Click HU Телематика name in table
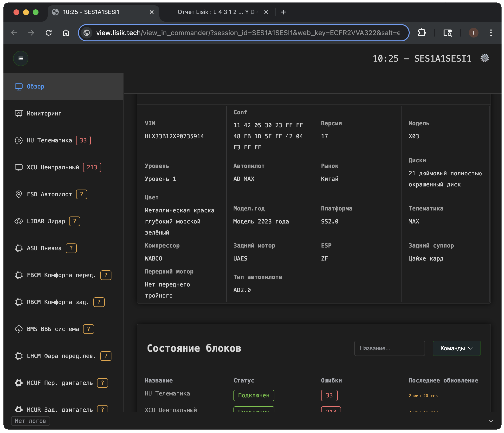This screenshot has width=504, height=433. click(167, 394)
